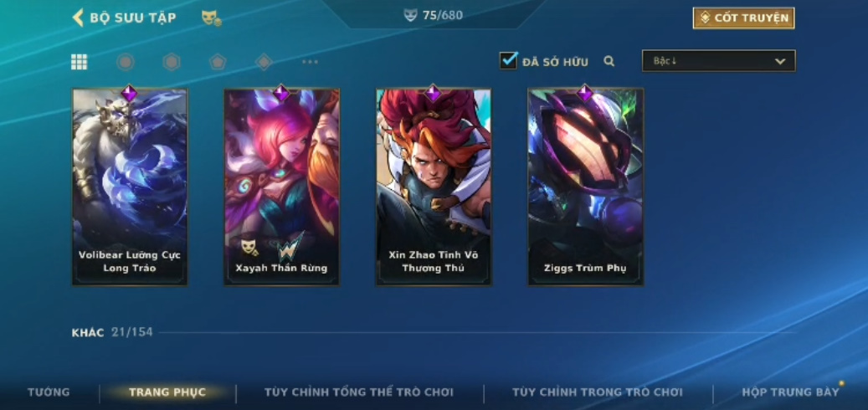The height and width of the screenshot is (410, 868).
Task: Select the circle rarity filter icon
Action: tap(126, 62)
